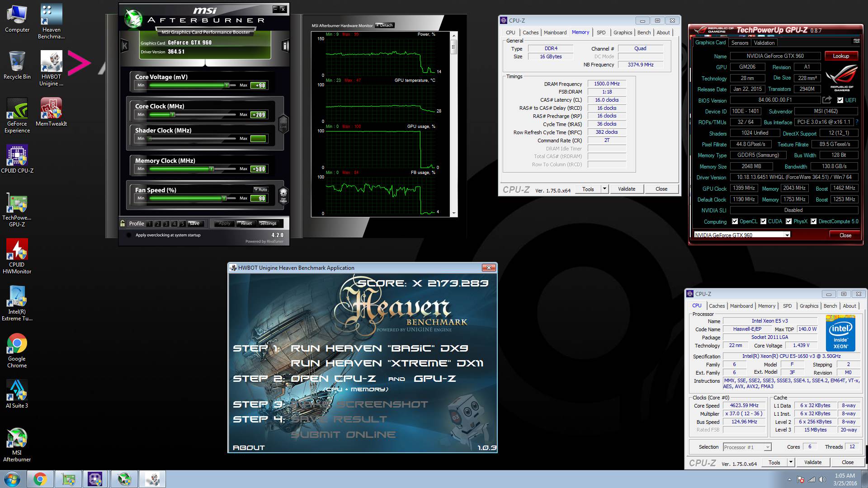This screenshot has width=868, height=488.
Task: Toggle fan speed Auto button in Afterburner
Action: 261,189
